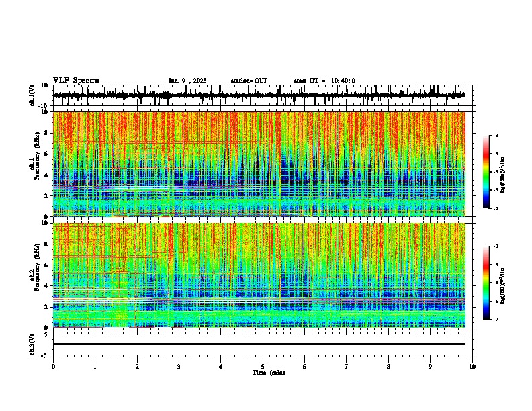
Task: Click the ch.2 color bar log(PSD) label
Action: 503,285
